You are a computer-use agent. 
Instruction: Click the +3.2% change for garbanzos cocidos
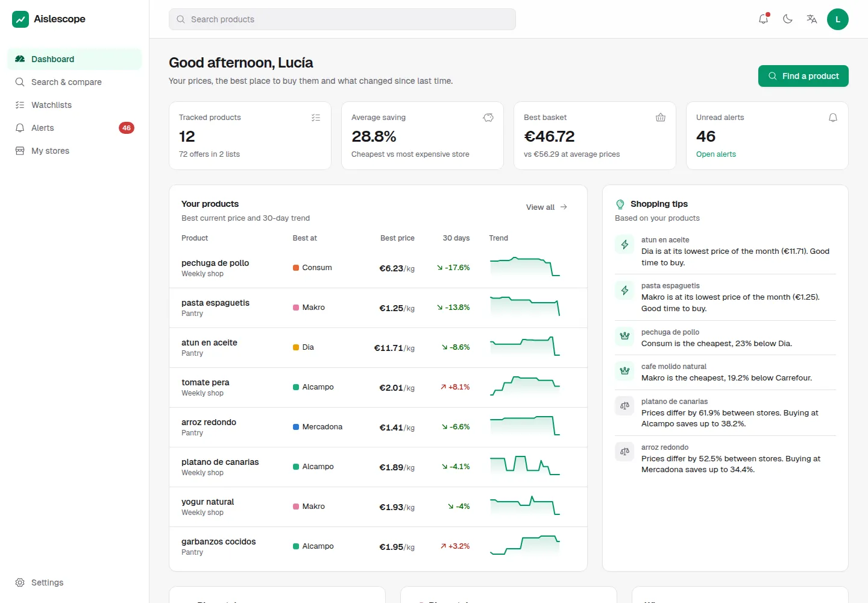coord(455,546)
